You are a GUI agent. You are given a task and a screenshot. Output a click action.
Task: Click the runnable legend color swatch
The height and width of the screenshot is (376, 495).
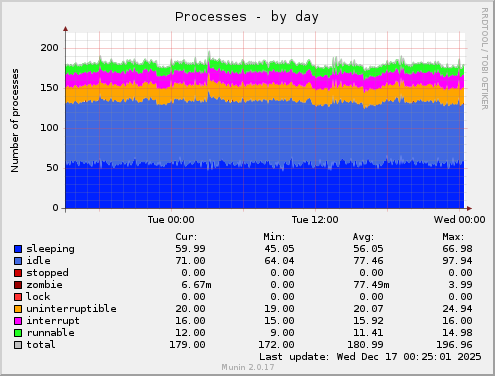18,333
